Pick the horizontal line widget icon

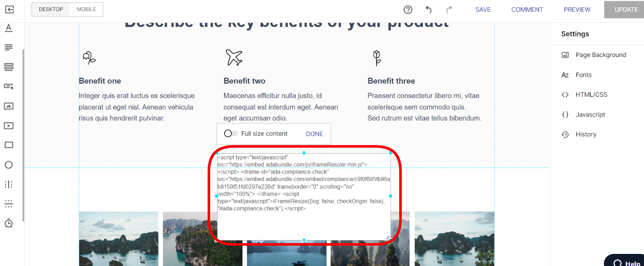click(x=9, y=203)
